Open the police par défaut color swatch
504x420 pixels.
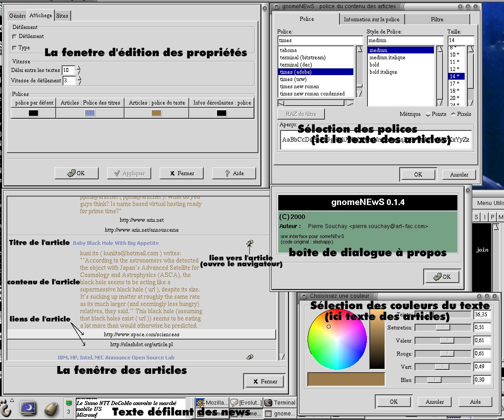coord(33,113)
